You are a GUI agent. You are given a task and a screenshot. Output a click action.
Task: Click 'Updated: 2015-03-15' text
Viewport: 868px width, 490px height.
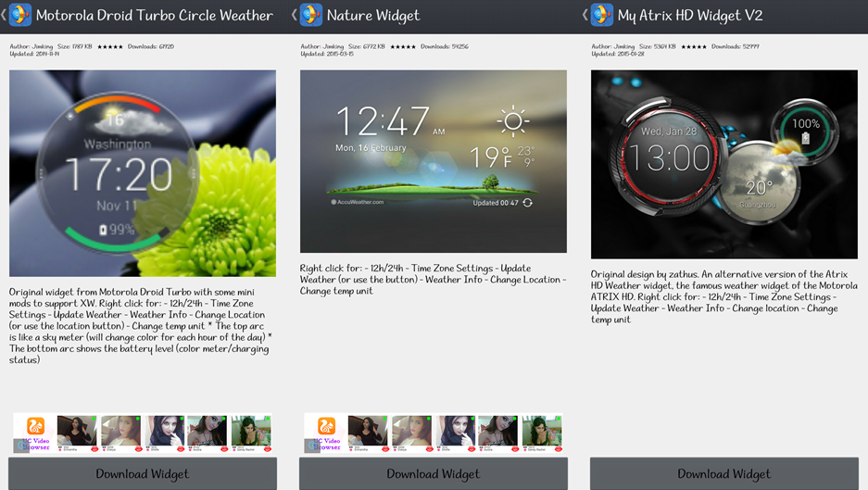(327, 54)
